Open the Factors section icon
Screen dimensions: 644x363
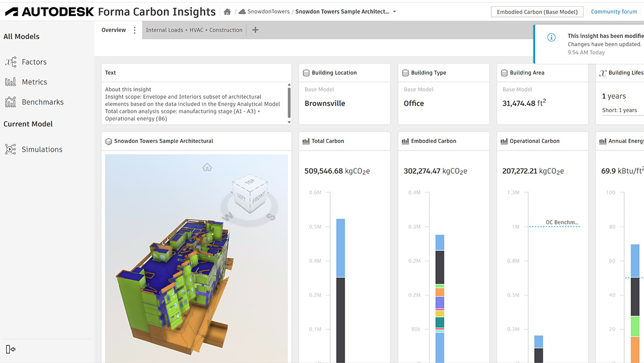click(10, 62)
